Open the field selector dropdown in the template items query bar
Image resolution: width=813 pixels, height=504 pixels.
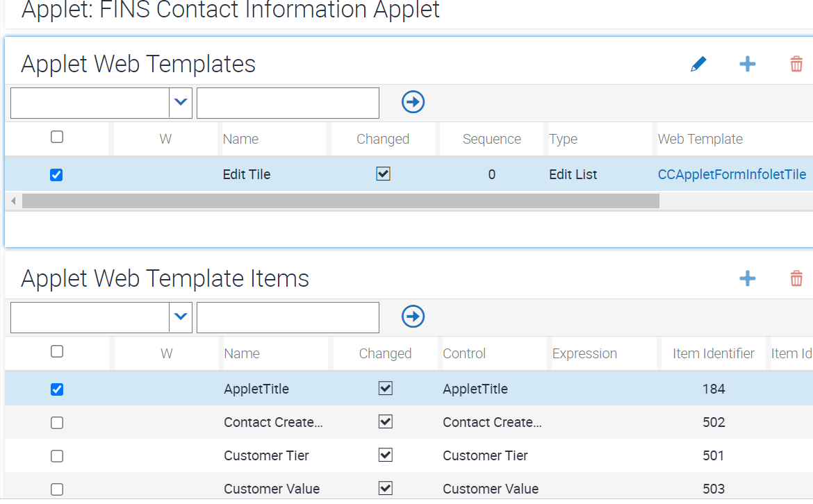coord(181,317)
